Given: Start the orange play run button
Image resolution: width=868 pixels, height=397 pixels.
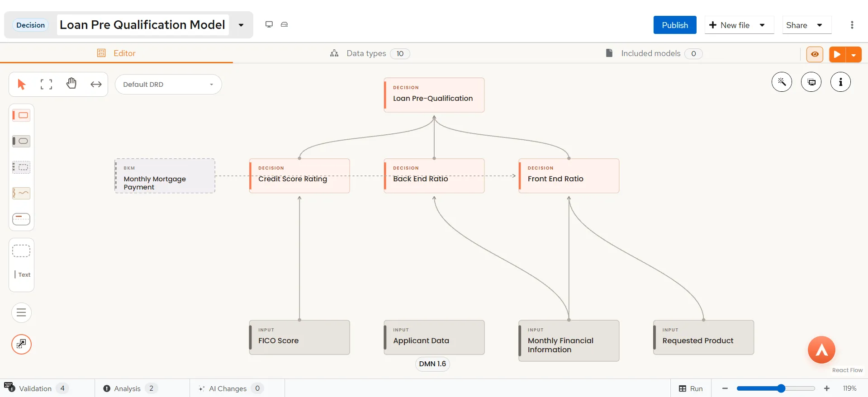Looking at the screenshot, I should pos(837,54).
